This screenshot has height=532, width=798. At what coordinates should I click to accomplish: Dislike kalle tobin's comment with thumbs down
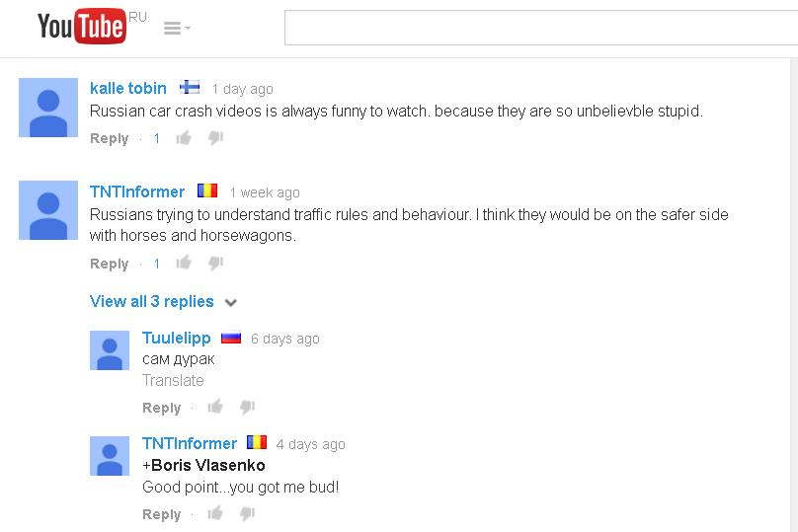(215, 138)
